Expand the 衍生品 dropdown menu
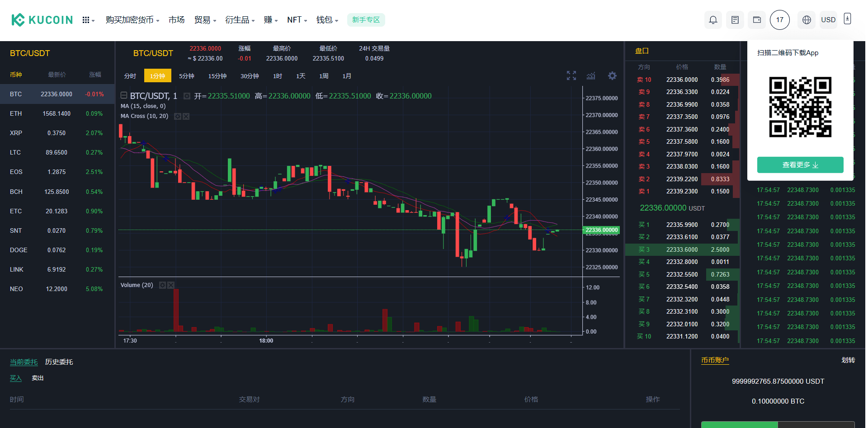Image resolution: width=868 pixels, height=428 pixels. [240, 20]
